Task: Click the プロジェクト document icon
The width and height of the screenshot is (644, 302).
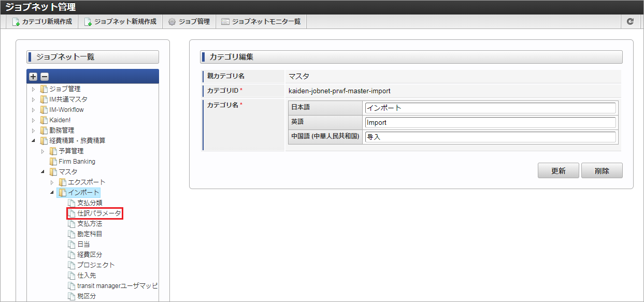Action: (72, 265)
